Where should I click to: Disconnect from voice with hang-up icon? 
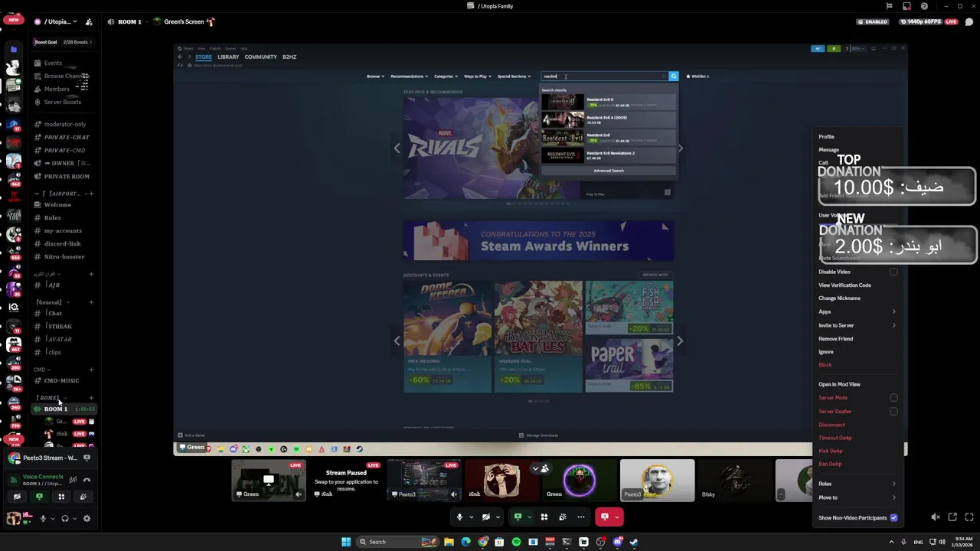(87, 480)
